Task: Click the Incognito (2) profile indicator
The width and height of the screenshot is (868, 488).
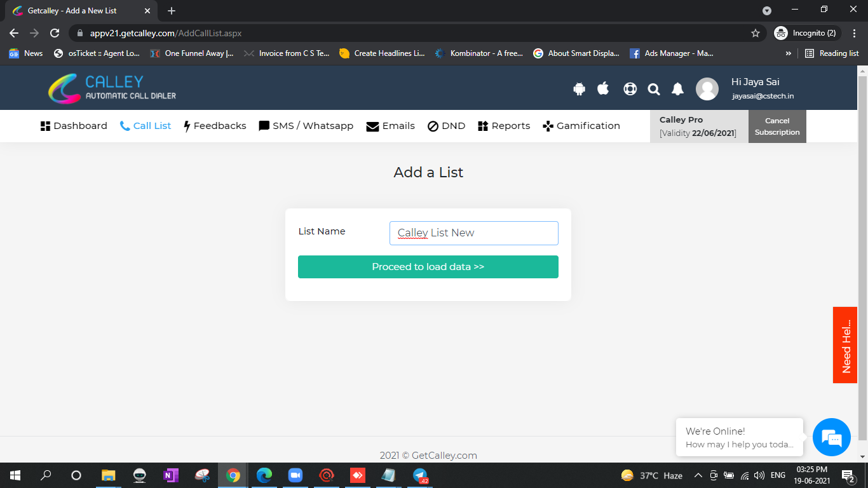Action: point(808,33)
